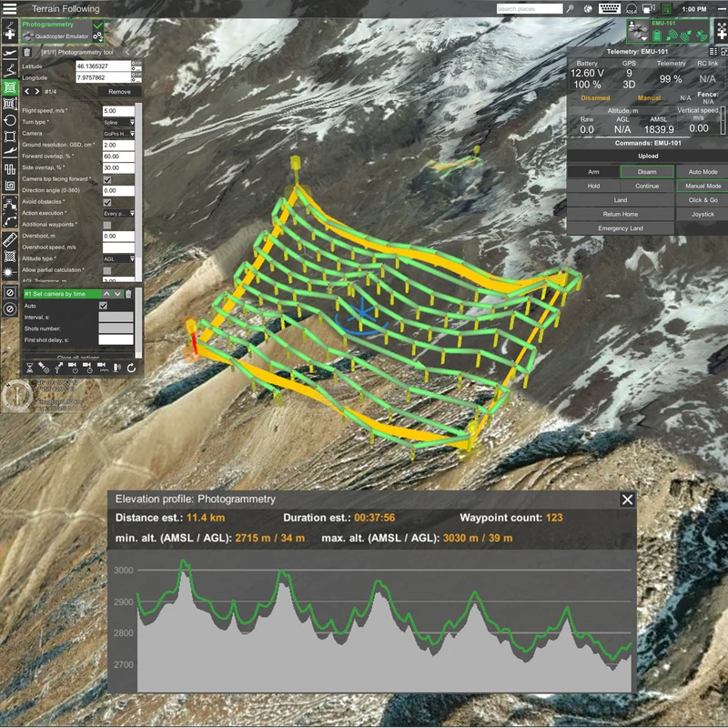Pick the measure ruler tool
Screen dimensions: 728x728
click(x=9, y=240)
